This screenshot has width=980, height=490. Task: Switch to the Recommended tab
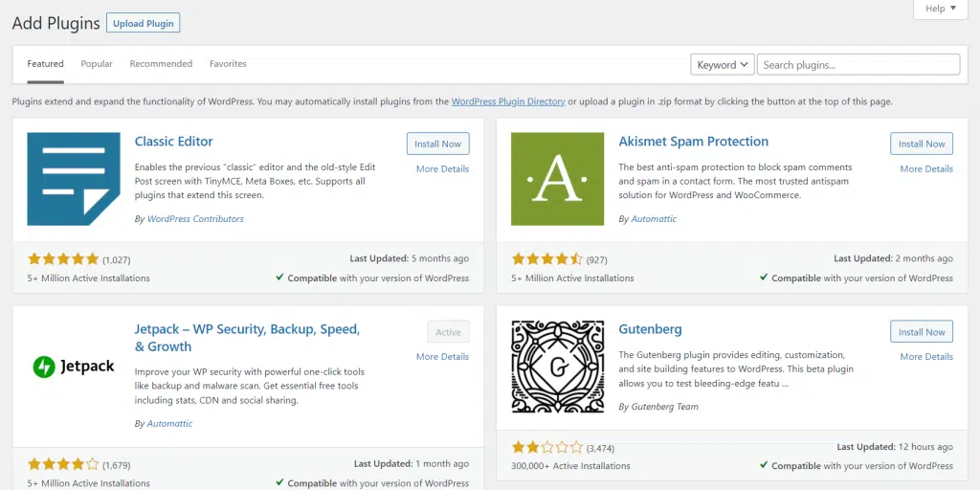coord(161,64)
